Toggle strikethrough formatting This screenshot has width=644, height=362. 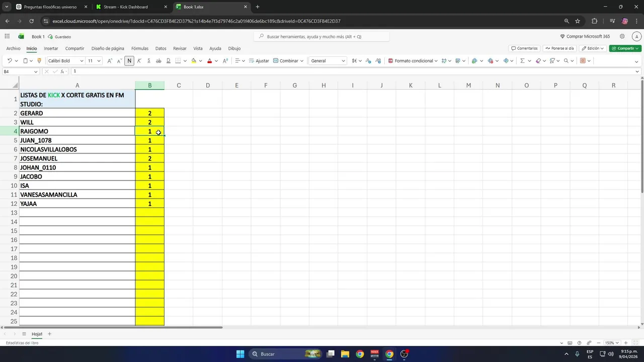coord(158,61)
